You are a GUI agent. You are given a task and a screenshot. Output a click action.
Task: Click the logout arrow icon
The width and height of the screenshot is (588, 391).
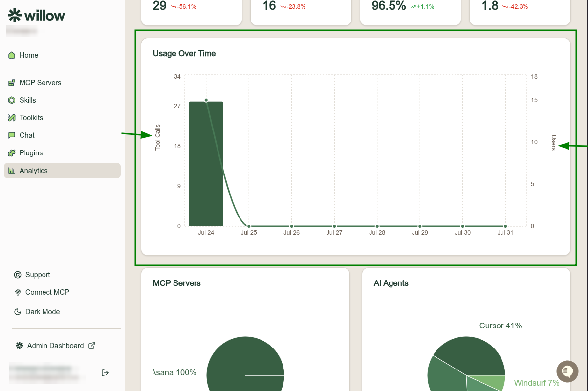pos(105,373)
